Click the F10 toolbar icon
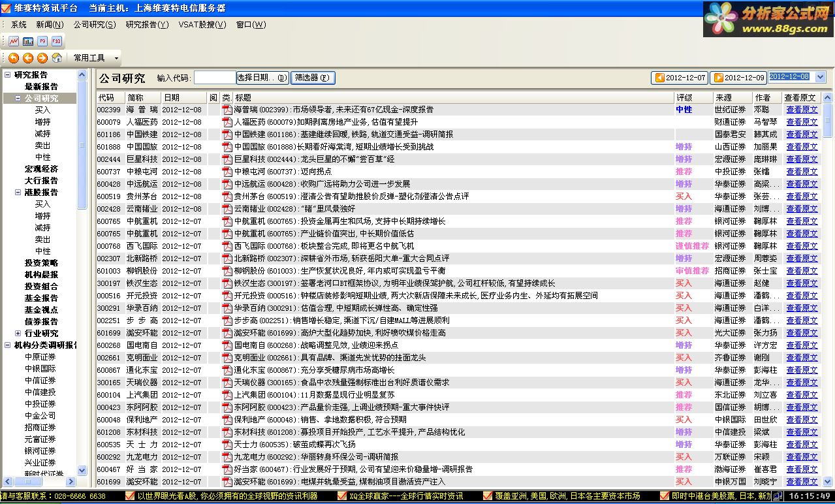 click(56, 41)
